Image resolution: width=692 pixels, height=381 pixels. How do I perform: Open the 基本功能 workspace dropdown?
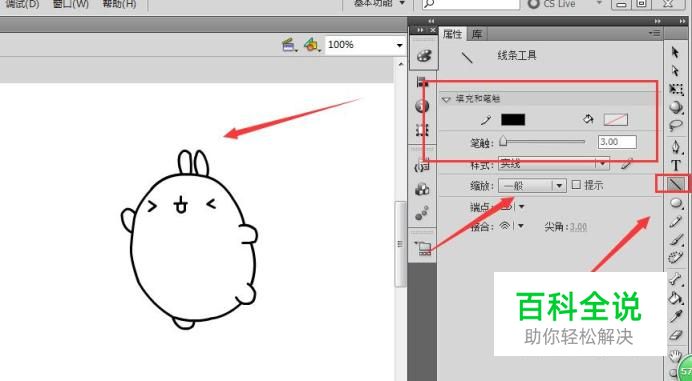(379, 3)
